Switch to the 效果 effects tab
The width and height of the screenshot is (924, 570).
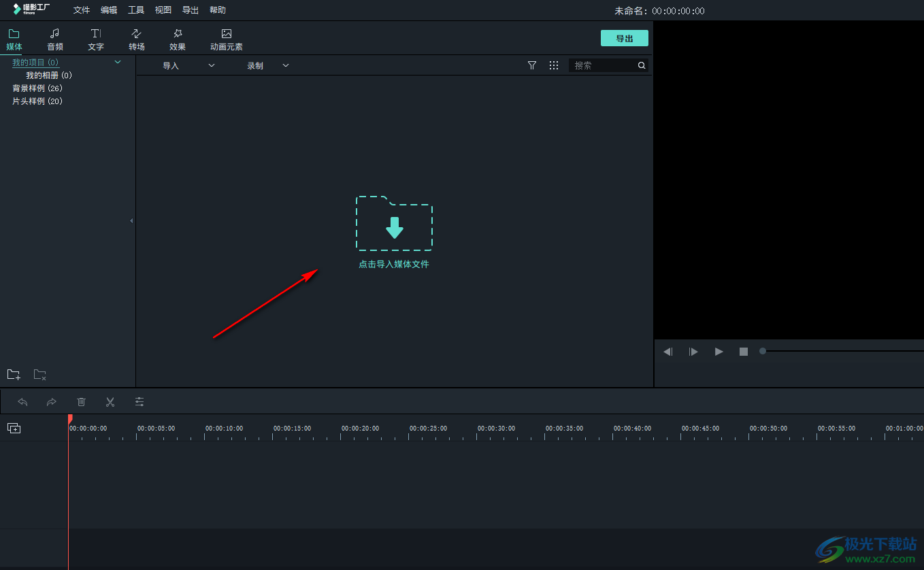tap(178, 40)
